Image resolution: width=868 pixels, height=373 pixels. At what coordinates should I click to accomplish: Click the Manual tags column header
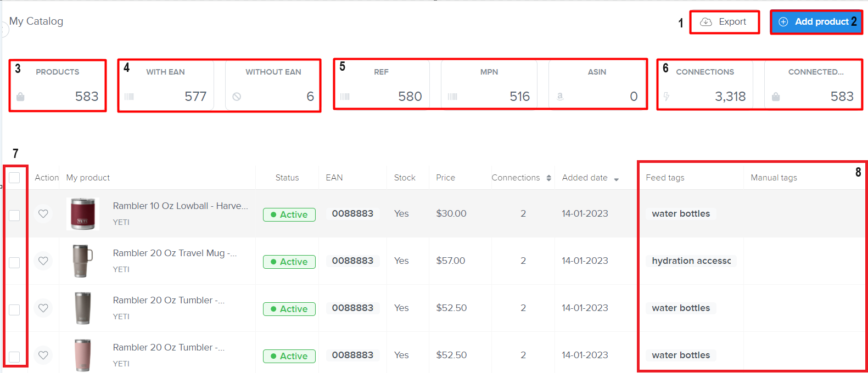click(x=774, y=178)
